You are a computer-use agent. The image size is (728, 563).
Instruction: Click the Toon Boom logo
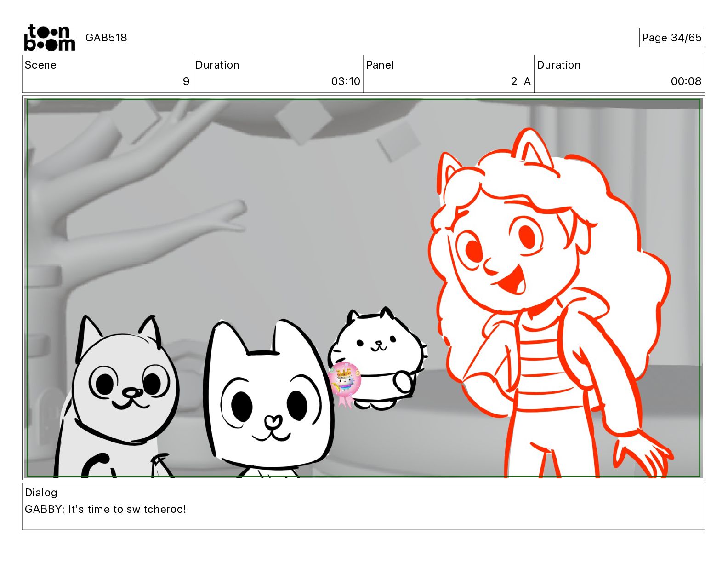pyautogui.click(x=49, y=38)
